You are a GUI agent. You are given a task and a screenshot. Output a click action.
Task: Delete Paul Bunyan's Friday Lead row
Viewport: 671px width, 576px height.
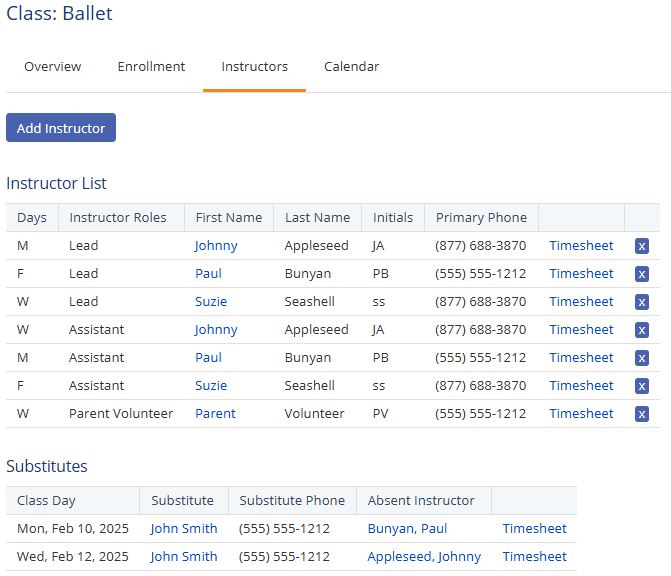coord(642,274)
